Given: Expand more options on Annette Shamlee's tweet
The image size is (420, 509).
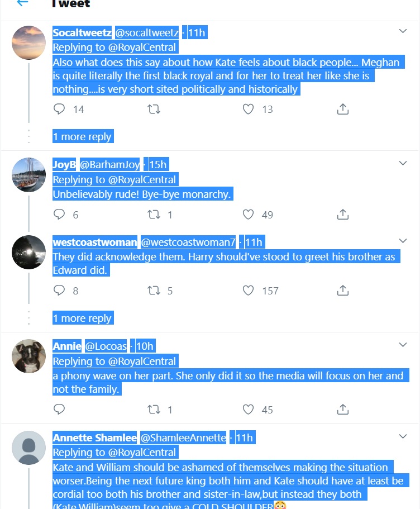Looking at the screenshot, I should (403, 436).
